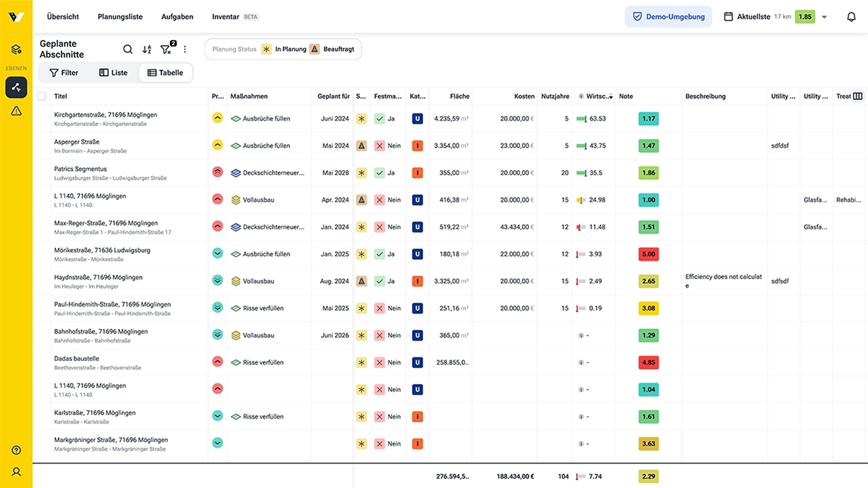Click the green 1.85 score badge in header
The width and height of the screenshot is (868, 488).
805,17
